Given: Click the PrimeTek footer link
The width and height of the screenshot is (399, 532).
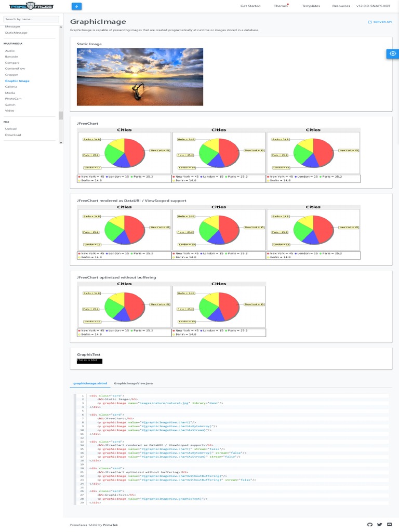Looking at the screenshot, I should coord(110,525).
